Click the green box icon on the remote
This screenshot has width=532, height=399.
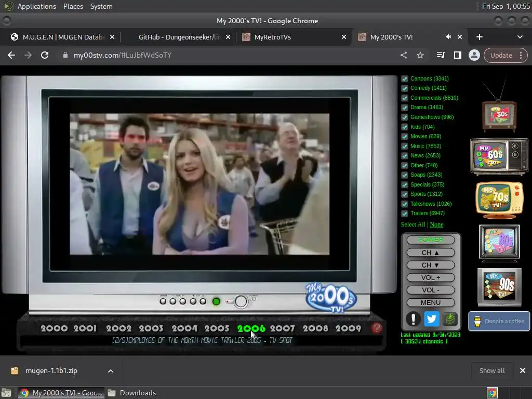(x=449, y=319)
